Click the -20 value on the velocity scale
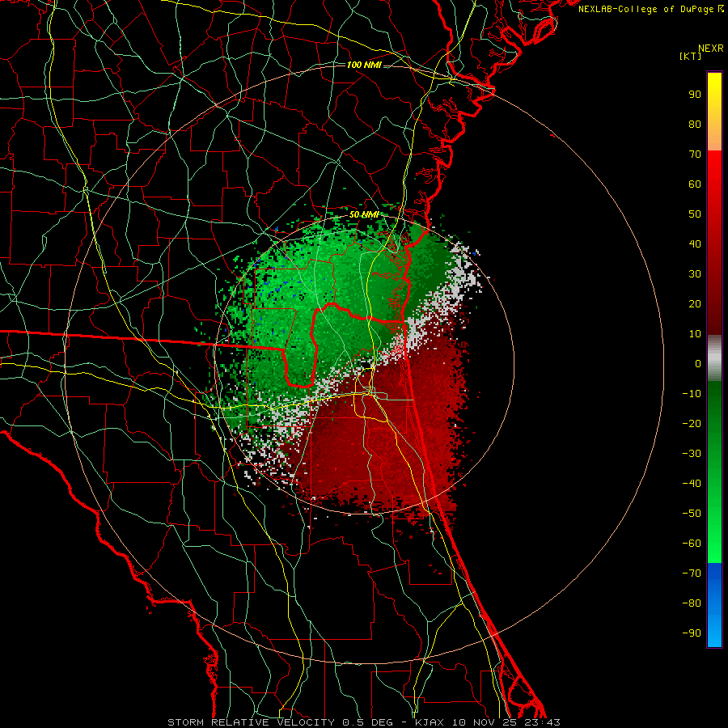This screenshot has height=728, width=728. [x=692, y=423]
